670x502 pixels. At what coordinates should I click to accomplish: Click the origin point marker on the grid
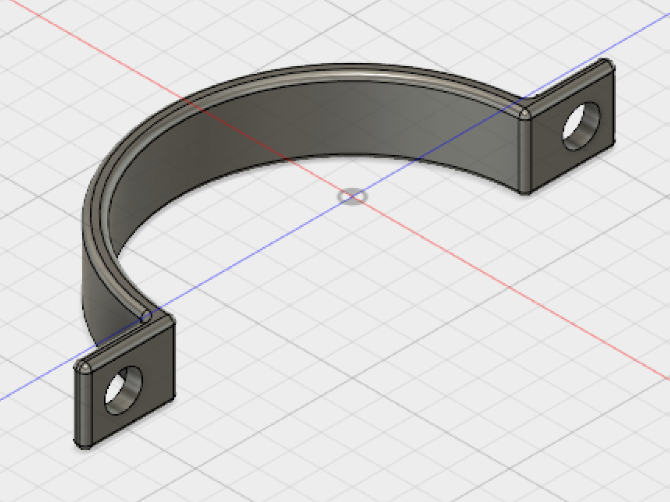coord(352,197)
